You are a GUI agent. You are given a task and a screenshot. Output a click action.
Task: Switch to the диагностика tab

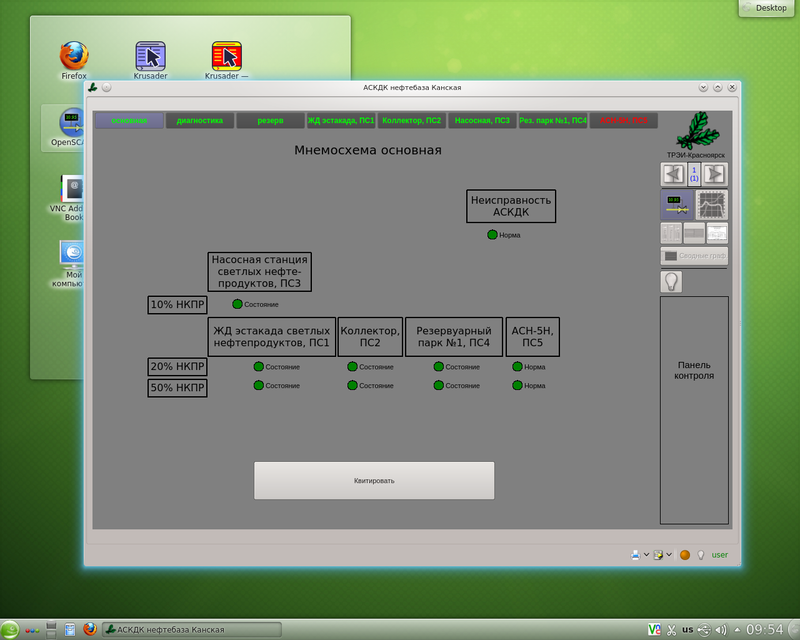[200, 121]
